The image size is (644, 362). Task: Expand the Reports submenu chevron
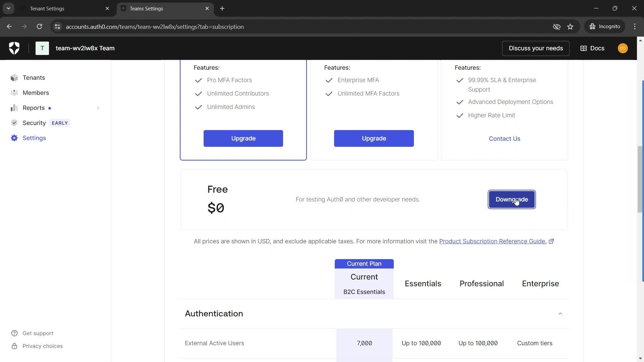point(98,108)
